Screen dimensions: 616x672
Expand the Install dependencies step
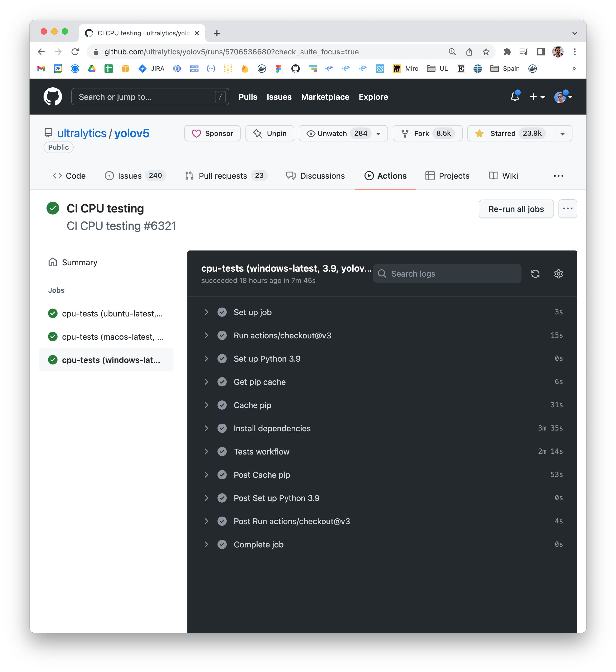(206, 428)
